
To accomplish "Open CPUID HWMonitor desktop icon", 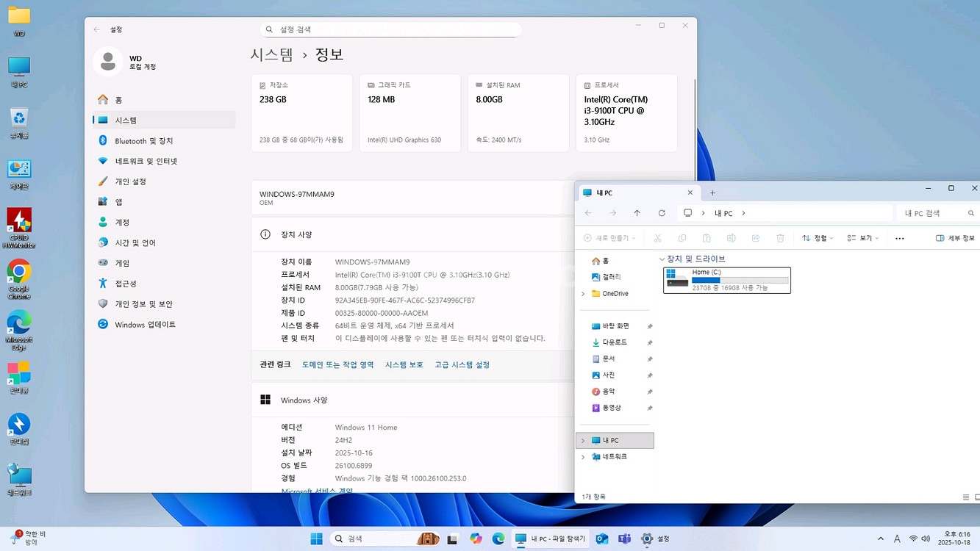I will click(19, 221).
